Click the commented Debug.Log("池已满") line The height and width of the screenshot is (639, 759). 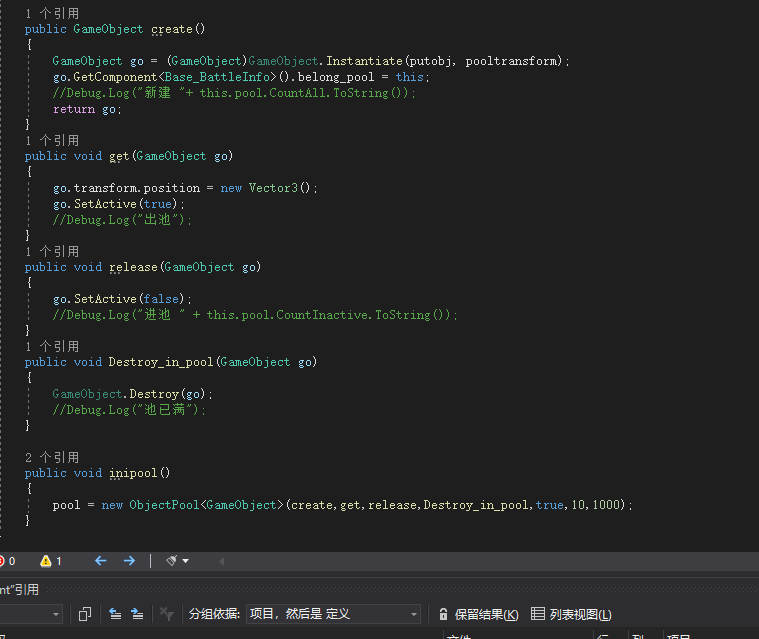(129, 410)
